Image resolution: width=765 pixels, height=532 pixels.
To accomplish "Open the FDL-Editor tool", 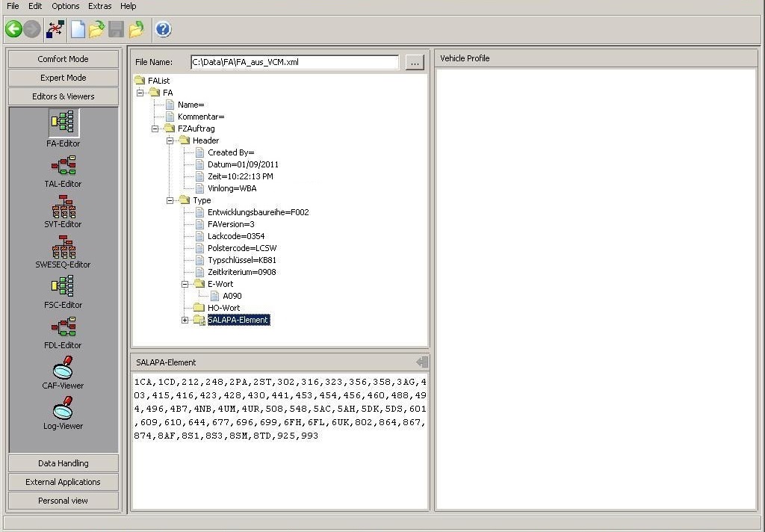I will coord(64,327).
